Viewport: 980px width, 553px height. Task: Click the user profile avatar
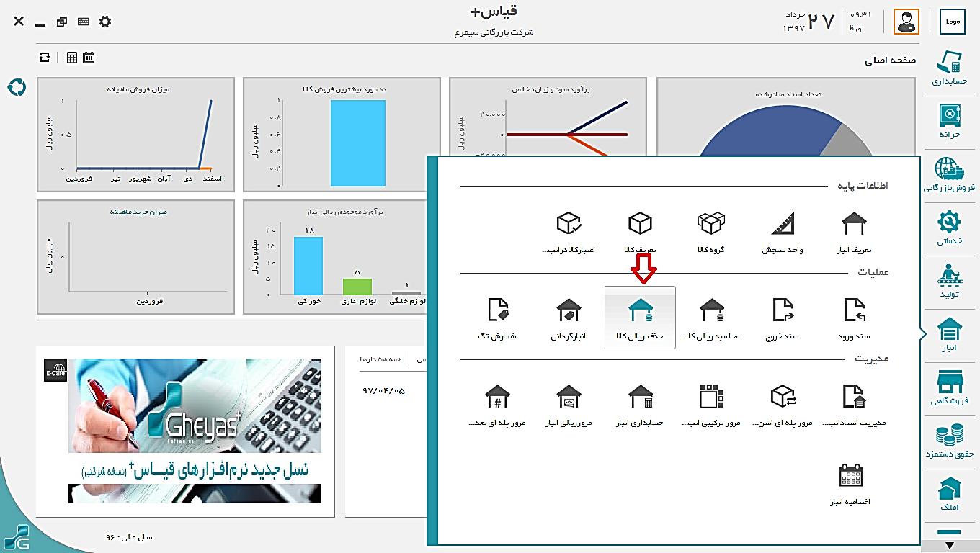point(906,22)
